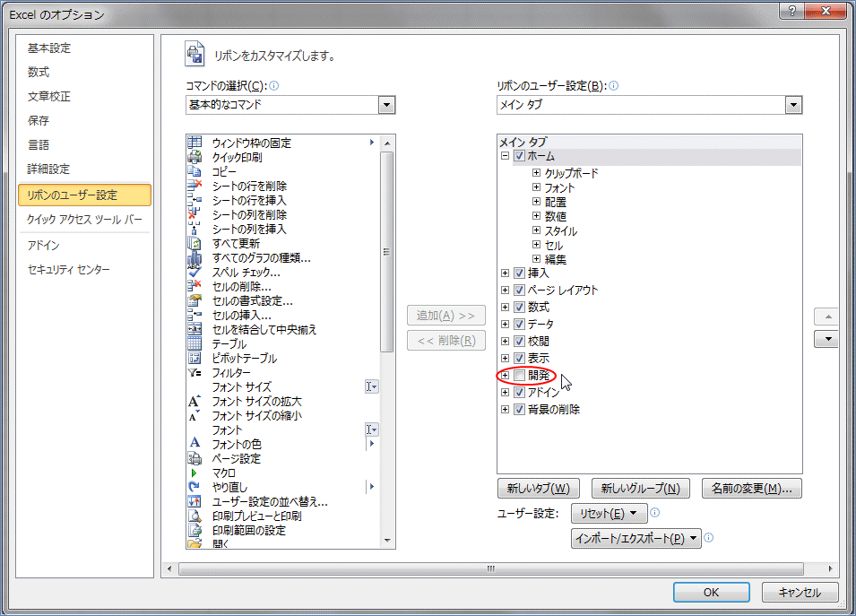Click the クイック印刷 printer icon

(195, 157)
